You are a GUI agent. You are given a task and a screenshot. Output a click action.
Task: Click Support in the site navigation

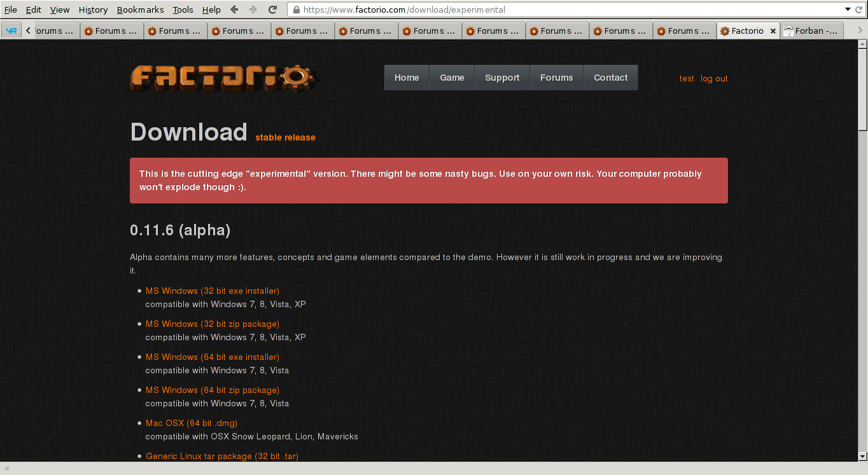click(x=502, y=78)
